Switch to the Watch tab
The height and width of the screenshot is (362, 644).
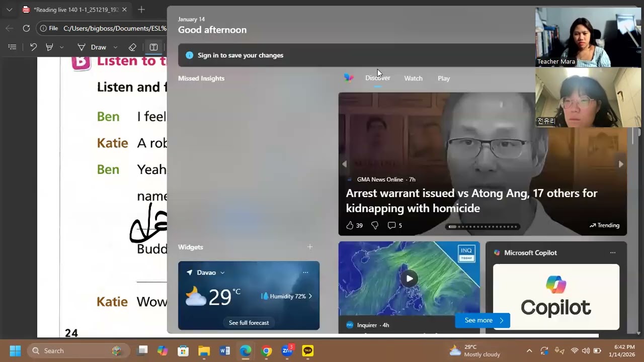(413, 78)
